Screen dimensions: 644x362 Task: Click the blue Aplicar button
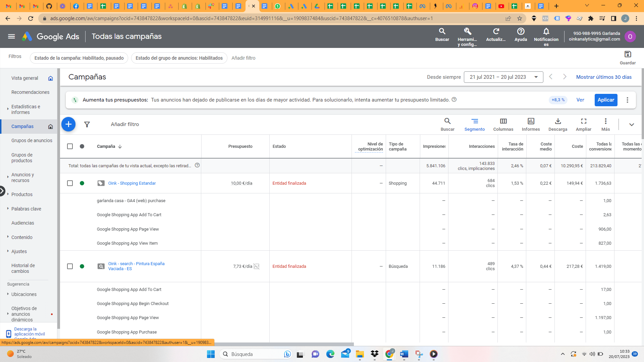click(x=606, y=100)
